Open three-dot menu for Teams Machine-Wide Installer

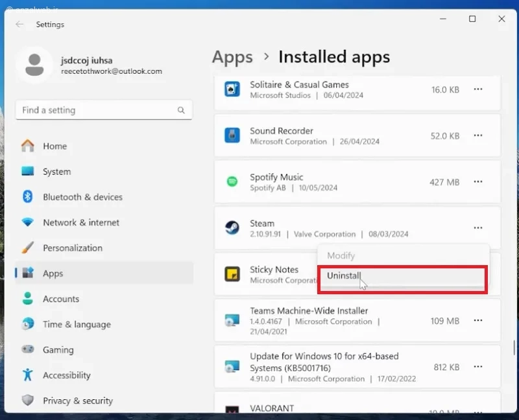pyautogui.click(x=478, y=320)
